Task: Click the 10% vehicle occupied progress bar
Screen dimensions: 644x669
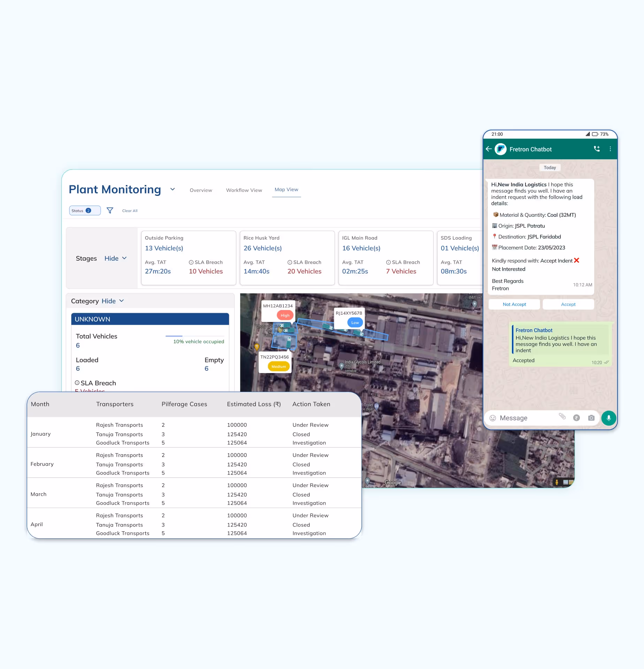Action: [195, 336]
